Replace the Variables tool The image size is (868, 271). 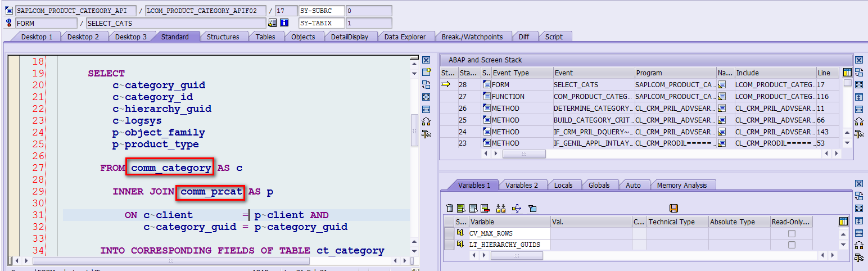(858, 196)
